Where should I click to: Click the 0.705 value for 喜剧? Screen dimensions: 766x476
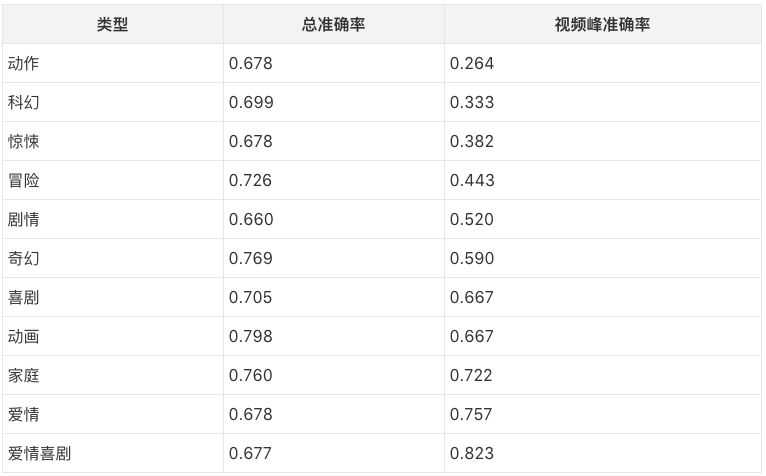tap(251, 298)
